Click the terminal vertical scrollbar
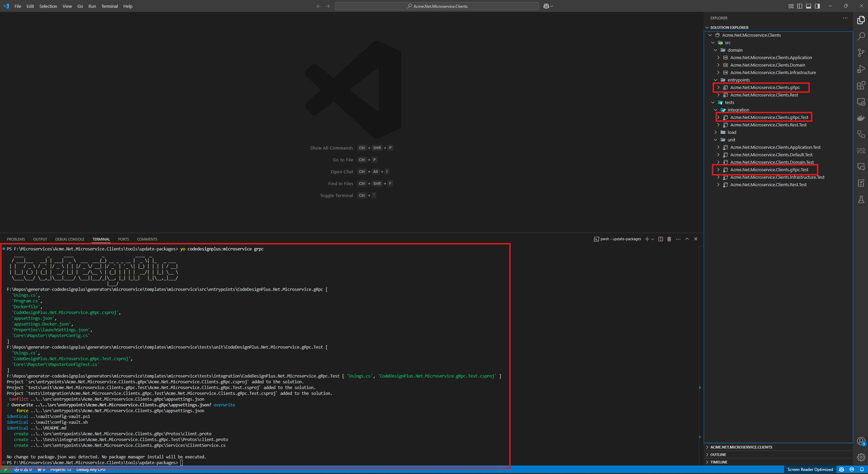This screenshot has height=474, width=868. pos(700,355)
